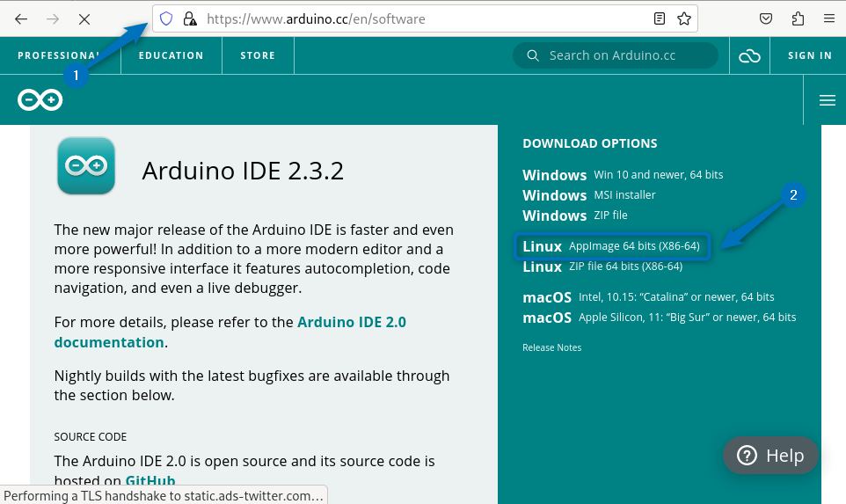
Task: Download macOS Intel Catalina version
Action: [648, 297]
